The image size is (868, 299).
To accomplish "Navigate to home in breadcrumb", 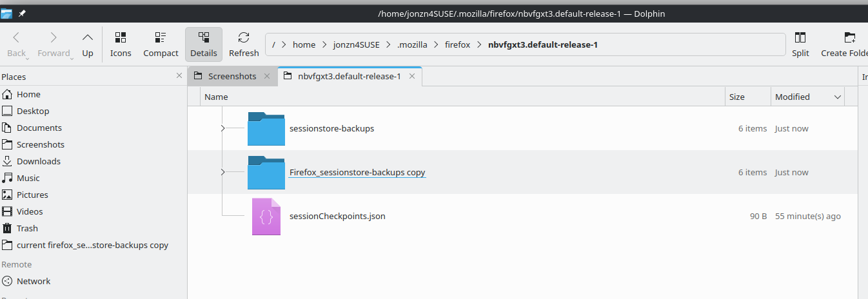I will coord(304,44).
